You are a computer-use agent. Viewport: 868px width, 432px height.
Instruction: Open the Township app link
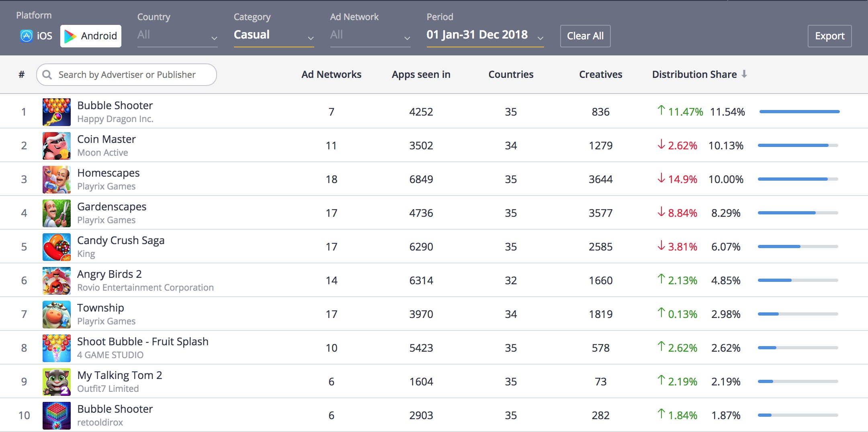coord(100,308)
